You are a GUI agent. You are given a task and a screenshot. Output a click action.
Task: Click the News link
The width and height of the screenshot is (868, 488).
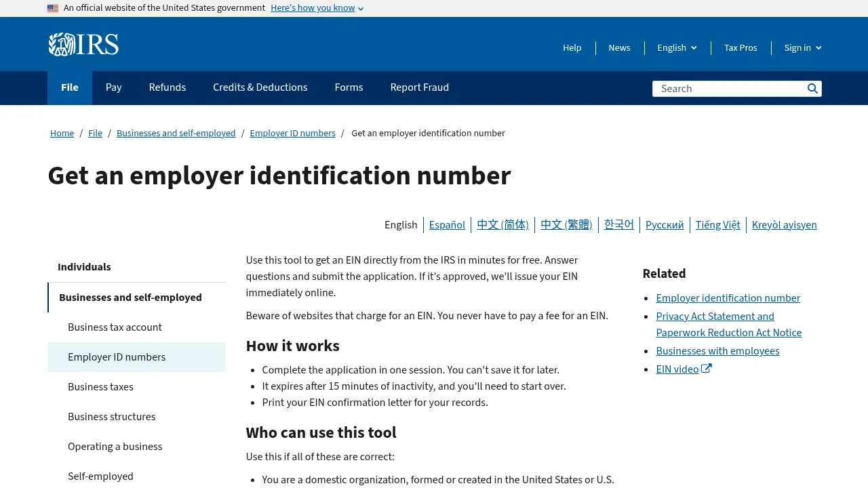(619, 48)
